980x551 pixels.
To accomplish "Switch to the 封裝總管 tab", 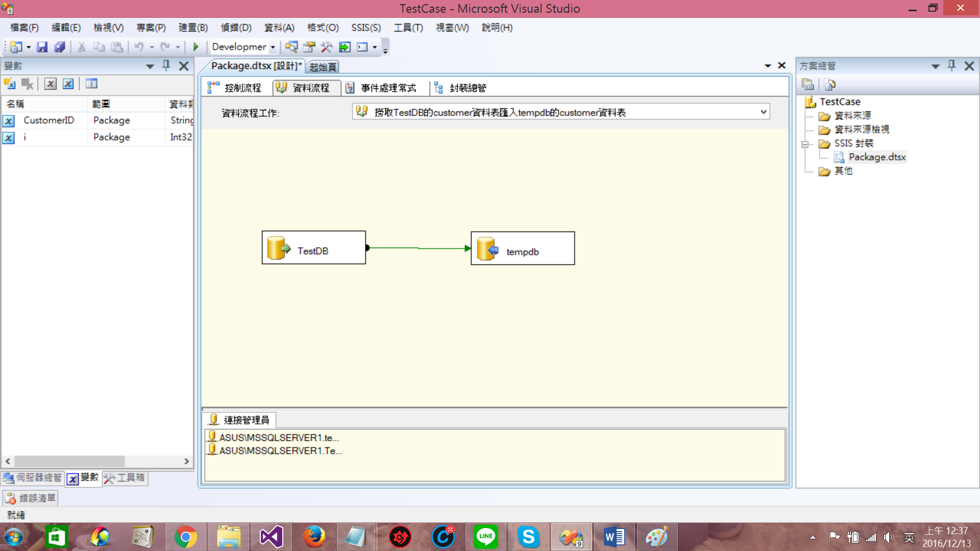I will [x=461, y=88].
